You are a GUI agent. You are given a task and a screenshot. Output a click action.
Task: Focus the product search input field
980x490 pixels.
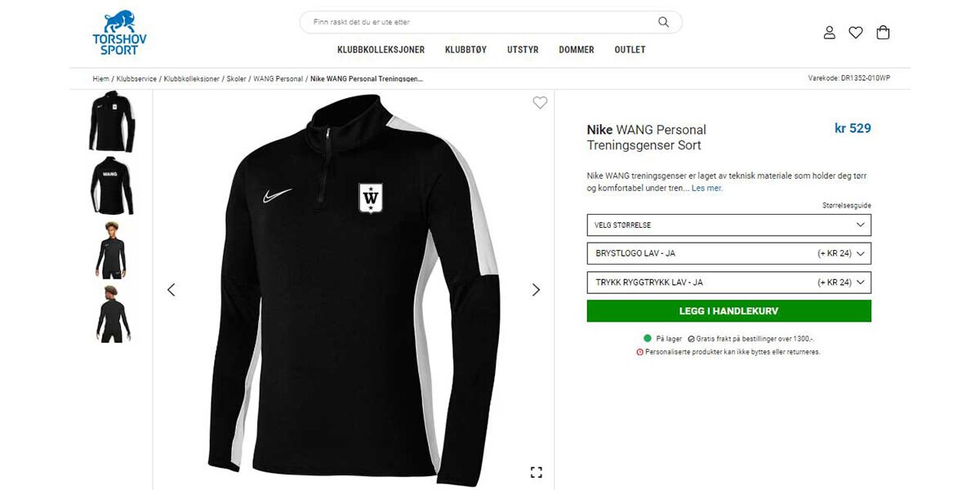click(x=482, y=22)
